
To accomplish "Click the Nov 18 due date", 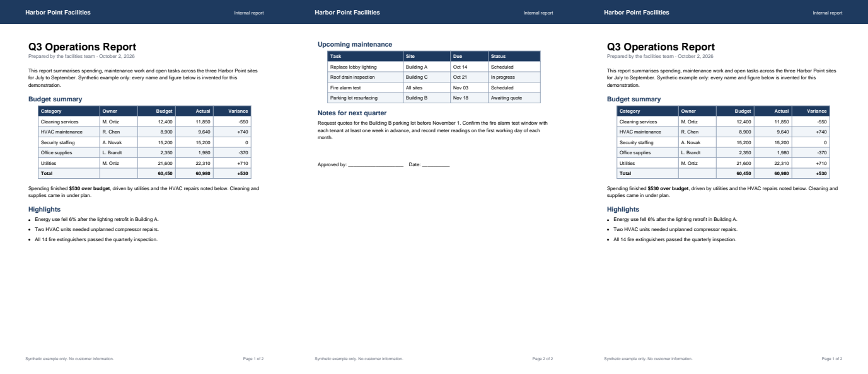I will [x=469, y=98].
